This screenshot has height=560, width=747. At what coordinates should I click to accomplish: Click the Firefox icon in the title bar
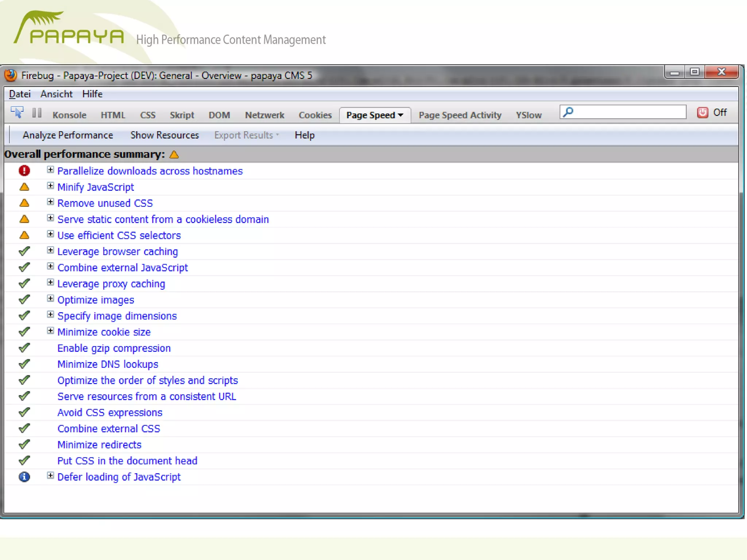(11, 75)
